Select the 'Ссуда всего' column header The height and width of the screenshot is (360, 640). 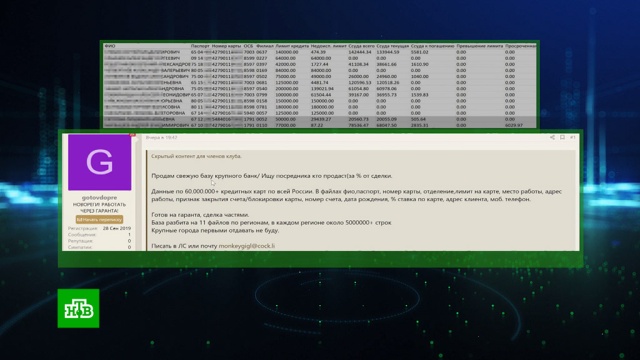pyautogui.click(x=361, y=46)
